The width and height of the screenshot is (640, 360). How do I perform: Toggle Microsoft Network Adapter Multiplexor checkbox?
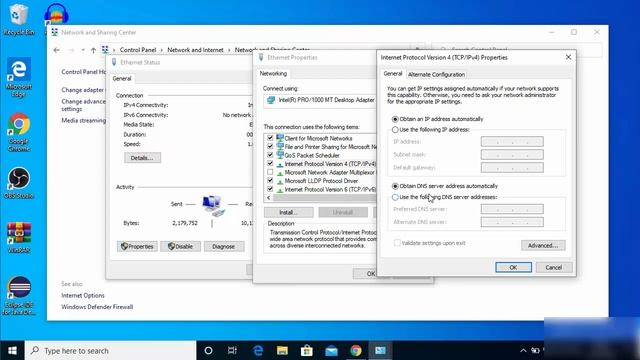270,172
